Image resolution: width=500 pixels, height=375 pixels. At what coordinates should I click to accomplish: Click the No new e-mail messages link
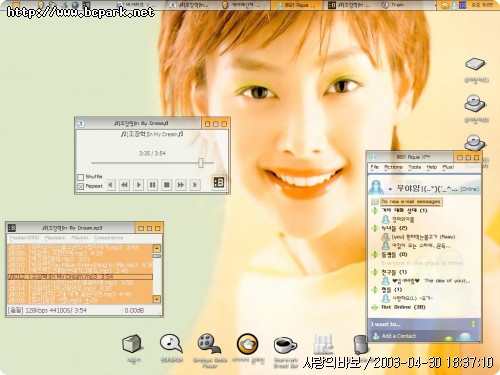[411, 202]
